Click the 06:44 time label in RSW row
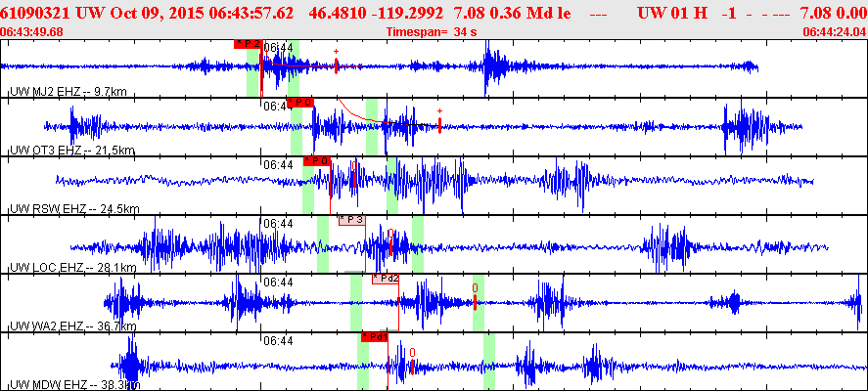This screenshot has height=391, width=868. pyautogui.click(x=278, y=165)
